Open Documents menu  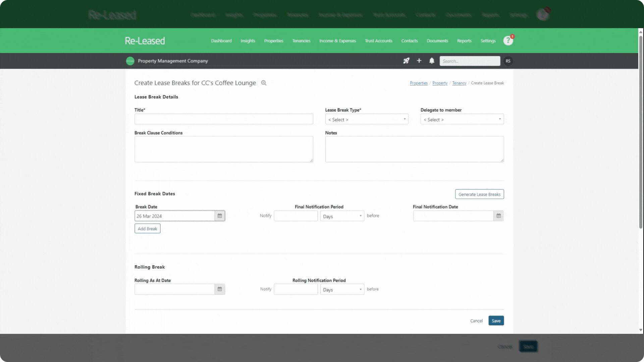tap(437, 41)
